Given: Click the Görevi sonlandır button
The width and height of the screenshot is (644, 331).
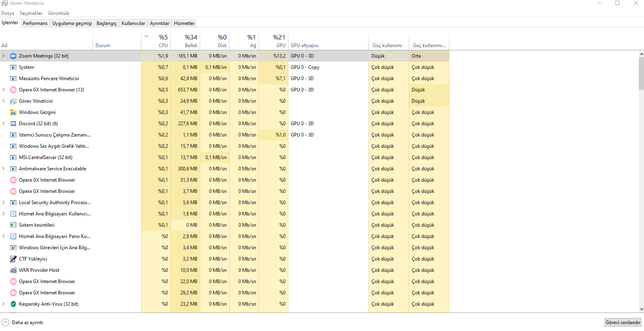Looking at the screenshot, I should click(x=623, y=323).
